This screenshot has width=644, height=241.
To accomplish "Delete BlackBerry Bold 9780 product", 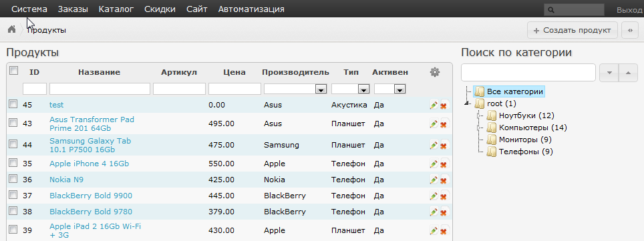I will (x=443, y=212).
